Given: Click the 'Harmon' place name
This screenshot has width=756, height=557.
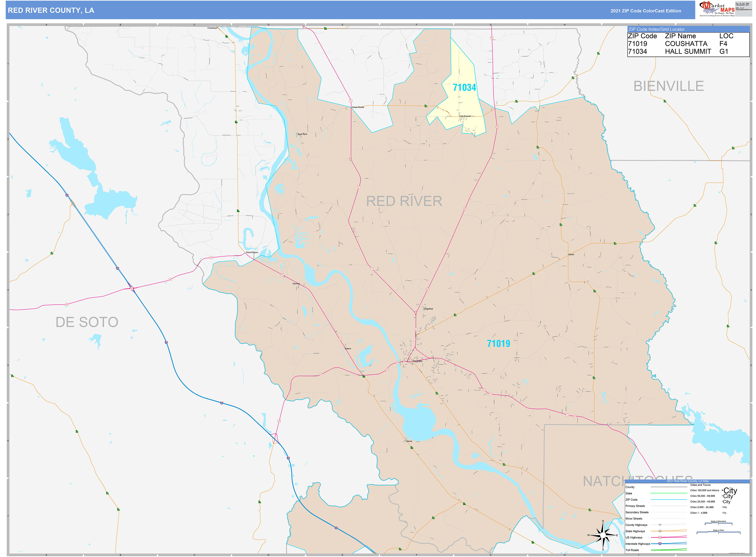Looking at the screenshot, I should coord(296,284).
